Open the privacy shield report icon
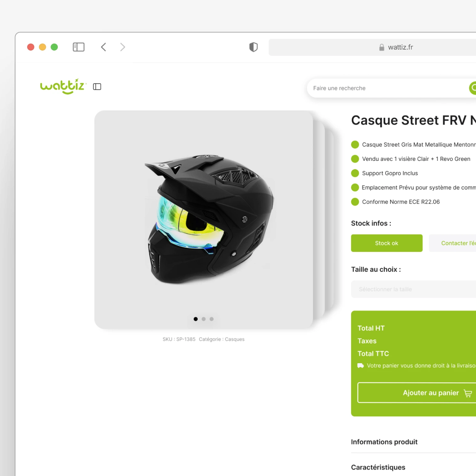Screen dimensions: 476x476 [x=253, y=47]
